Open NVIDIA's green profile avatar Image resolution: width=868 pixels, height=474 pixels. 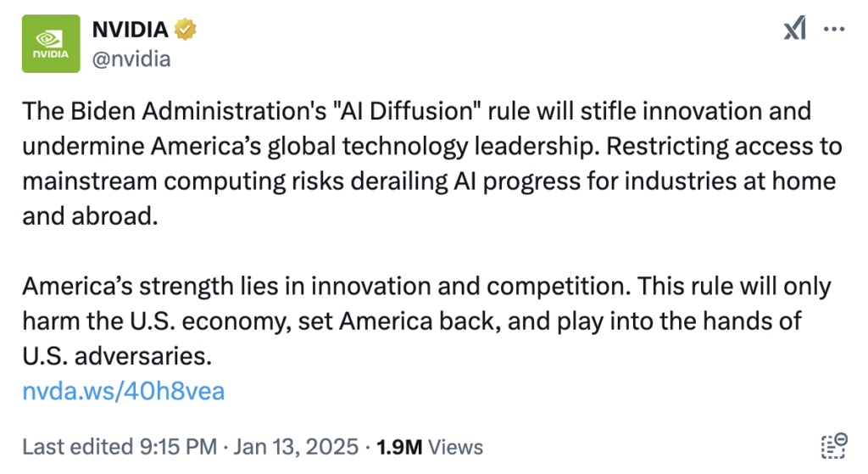50,43
